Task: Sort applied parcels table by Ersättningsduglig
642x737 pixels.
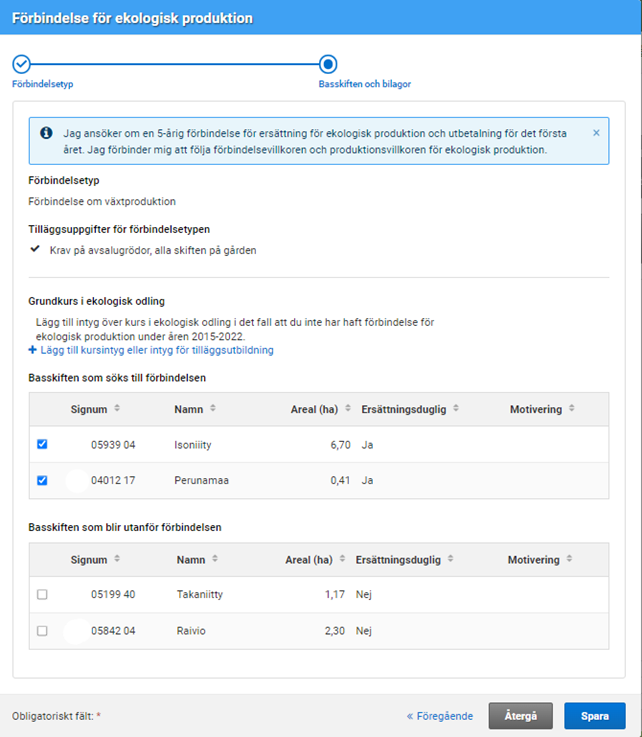Action: point(456,408)
